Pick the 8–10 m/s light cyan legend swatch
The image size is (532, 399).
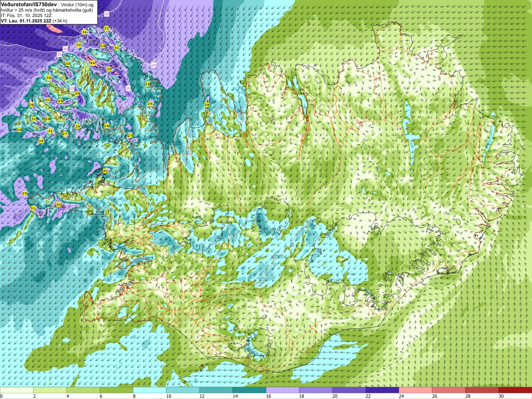[150, 390]
